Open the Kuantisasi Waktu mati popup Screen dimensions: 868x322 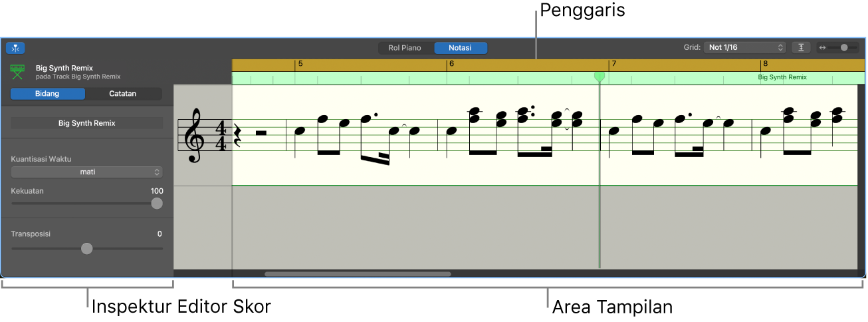coord(87,172)
